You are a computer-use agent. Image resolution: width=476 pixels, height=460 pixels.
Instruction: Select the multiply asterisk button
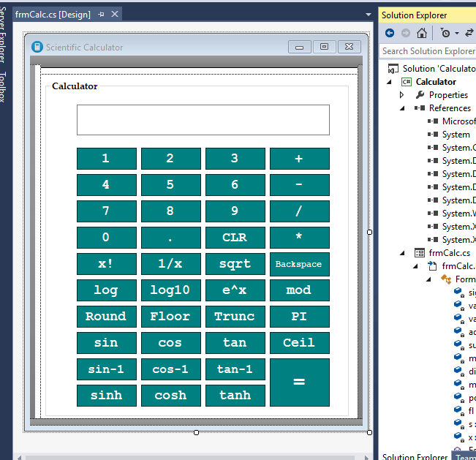[300, 238]
